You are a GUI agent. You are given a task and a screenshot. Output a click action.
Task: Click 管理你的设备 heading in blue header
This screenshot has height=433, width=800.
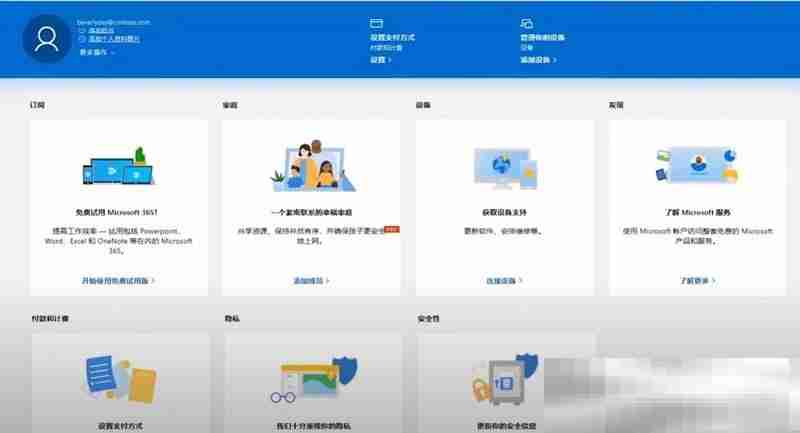coord(542,37)
